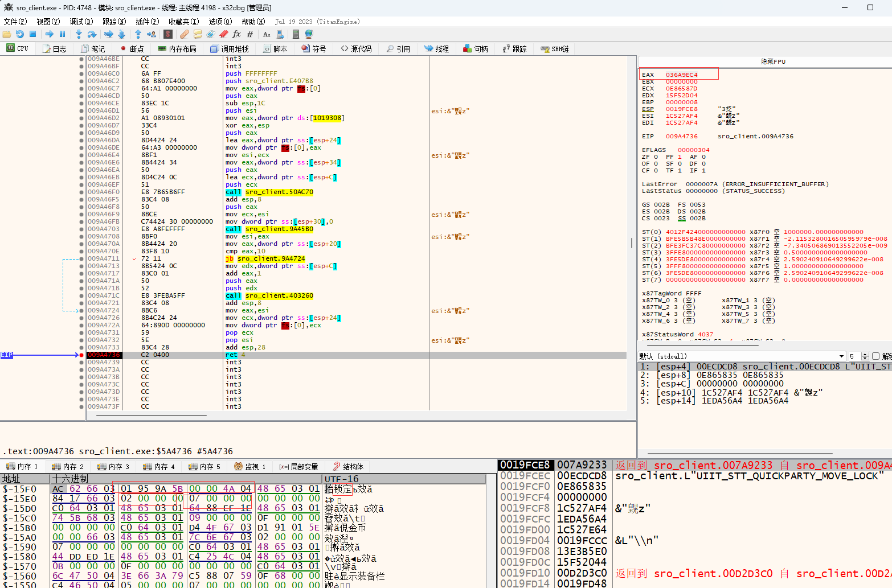Open the calls phone toolbar icon
This screenshot has height=588, width=892.
tap(280, 34)
